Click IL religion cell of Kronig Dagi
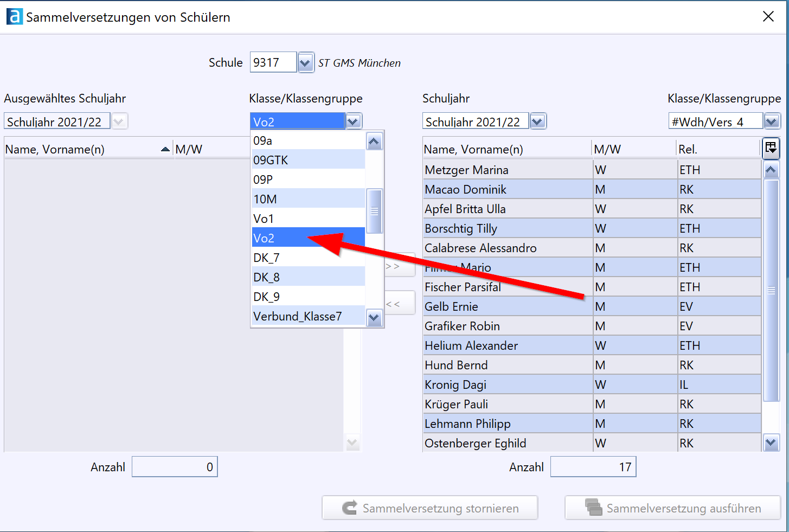The image size is (789, 532). [x=719, y=384]
